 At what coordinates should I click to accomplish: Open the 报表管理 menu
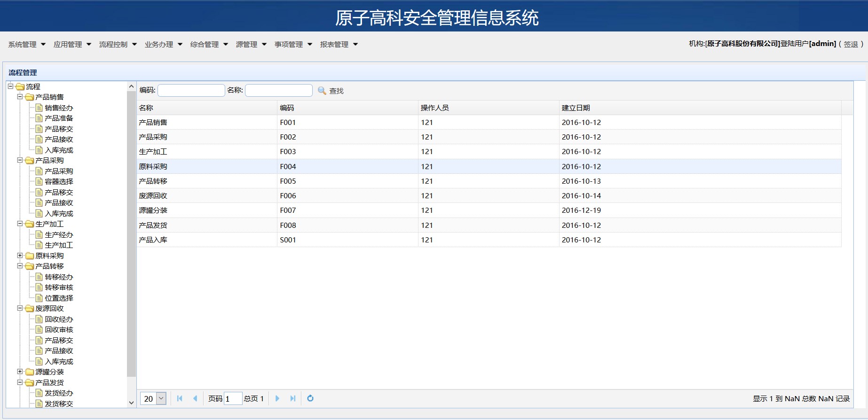pyautogui.click(x=339, y=44)
